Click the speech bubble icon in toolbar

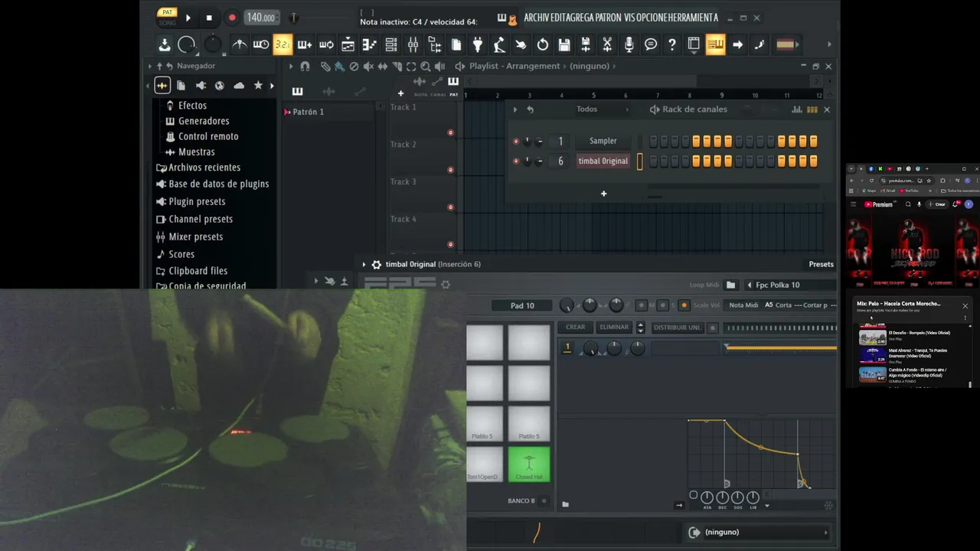tap(651, 44)
